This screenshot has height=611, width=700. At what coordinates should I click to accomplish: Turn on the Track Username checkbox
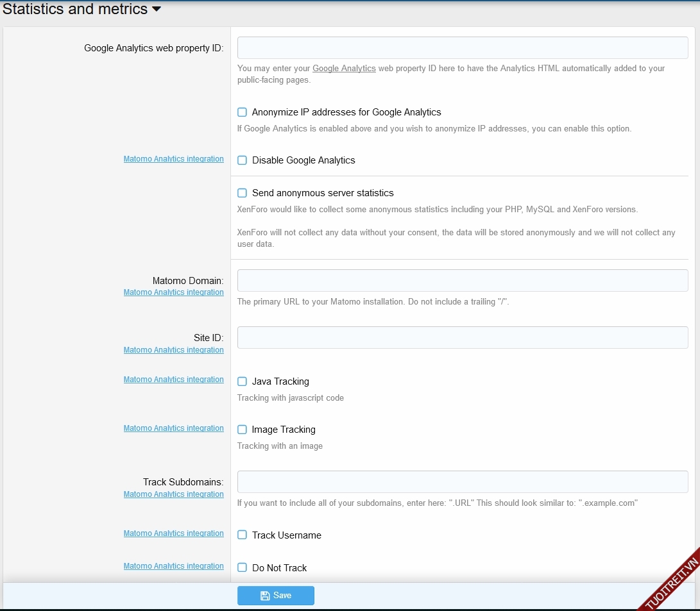(x=242, y=535)
